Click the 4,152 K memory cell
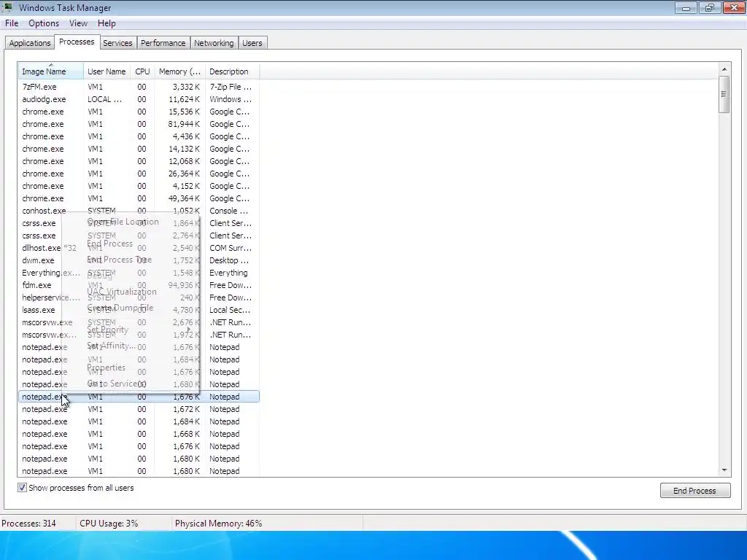 186,186
